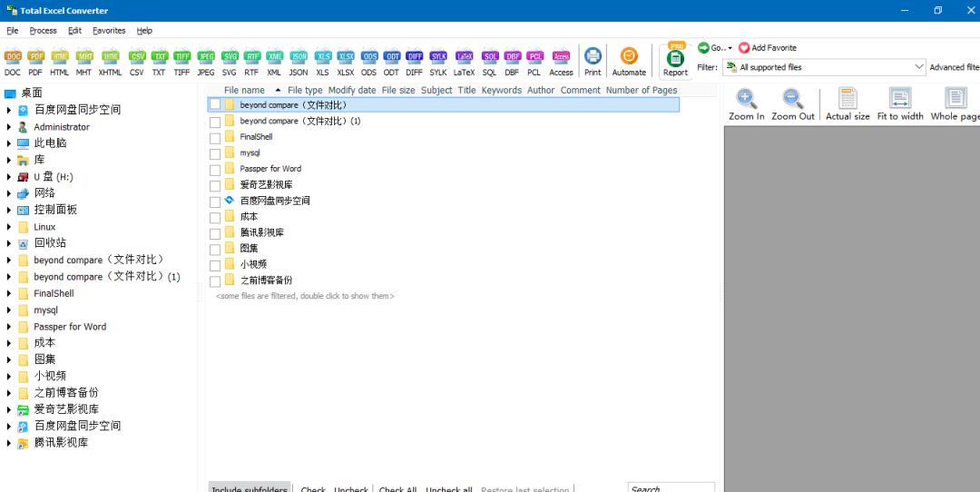The width and height of the screenshot is (980, 492).
Task: Expand 网络 tree node arrow
Action: click(9, 193)
